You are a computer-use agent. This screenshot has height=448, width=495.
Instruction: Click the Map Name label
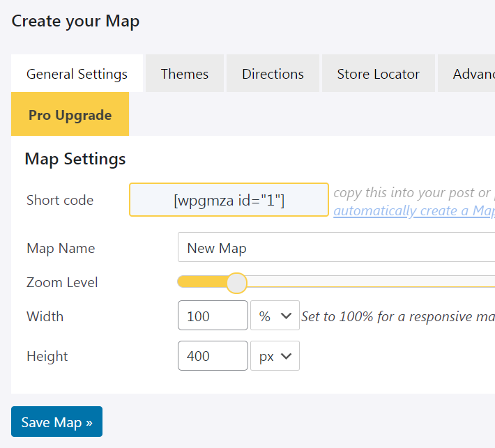61,248
